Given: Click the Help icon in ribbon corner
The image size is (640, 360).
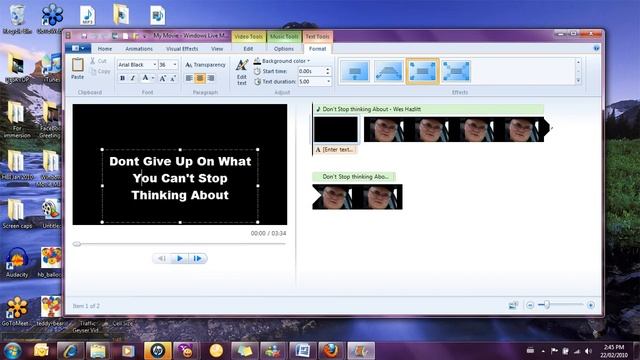Looking at the screenshot, I should tap(596, 48).
